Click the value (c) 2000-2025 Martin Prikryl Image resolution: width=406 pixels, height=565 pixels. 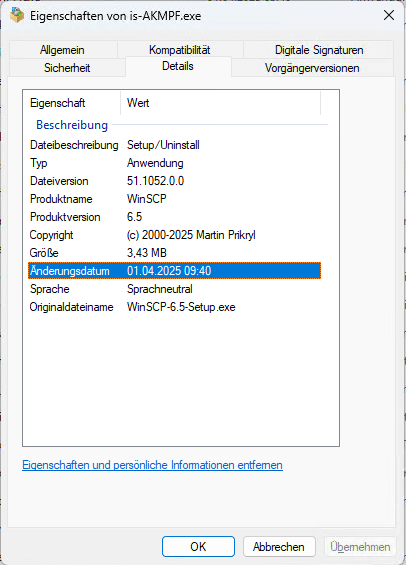(191, 235)
